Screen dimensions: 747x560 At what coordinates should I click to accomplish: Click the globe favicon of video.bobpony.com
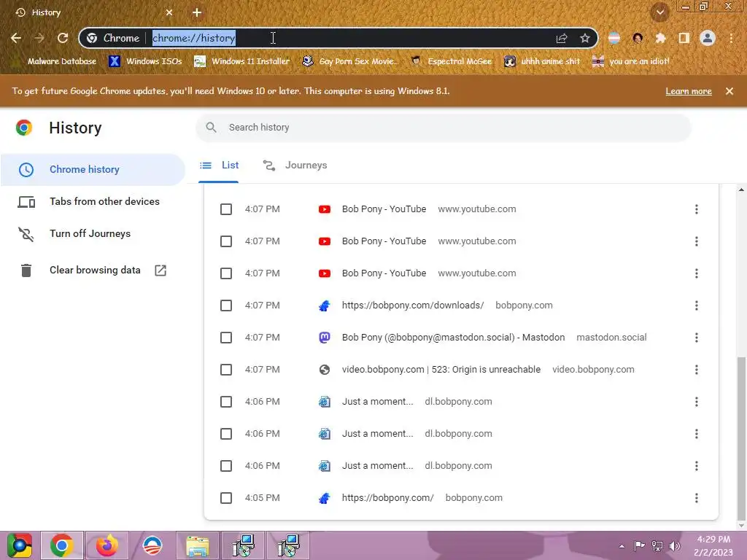coord(325,370)
